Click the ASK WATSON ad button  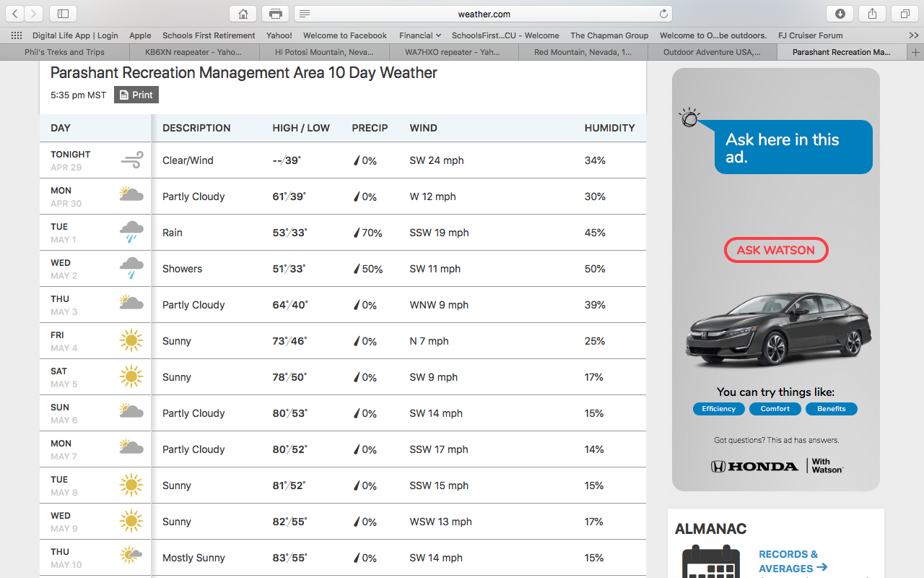coord(775,250)
